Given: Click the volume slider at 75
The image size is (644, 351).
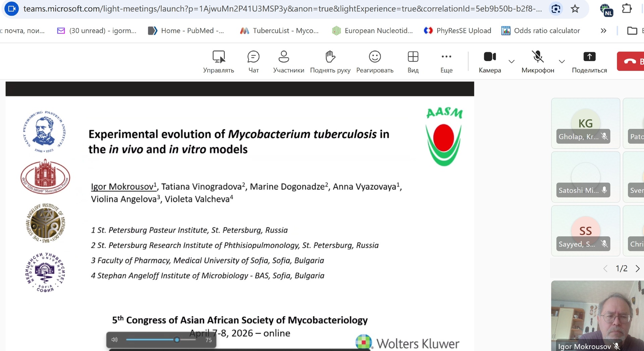Looking at the screenshot, I should coord(177,340).
